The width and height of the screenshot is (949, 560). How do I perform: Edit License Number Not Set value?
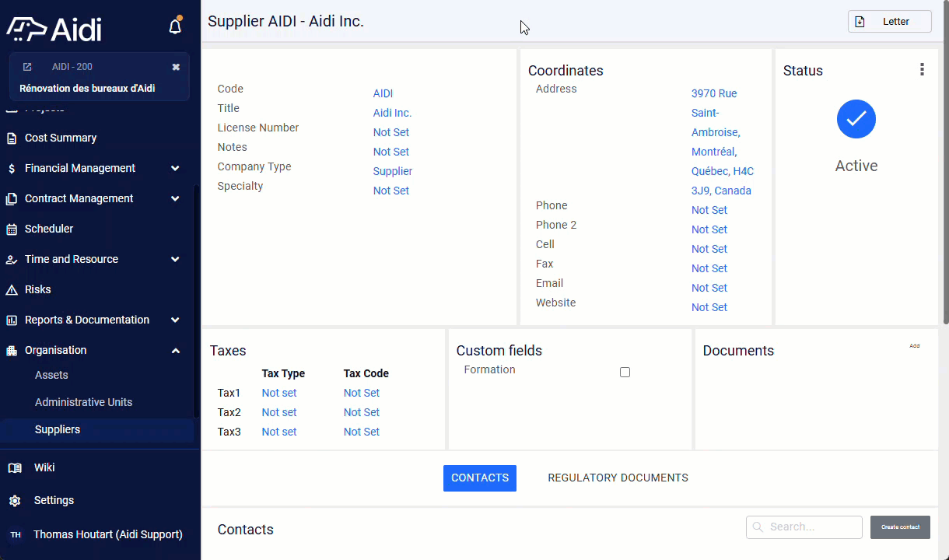[390, 132]
